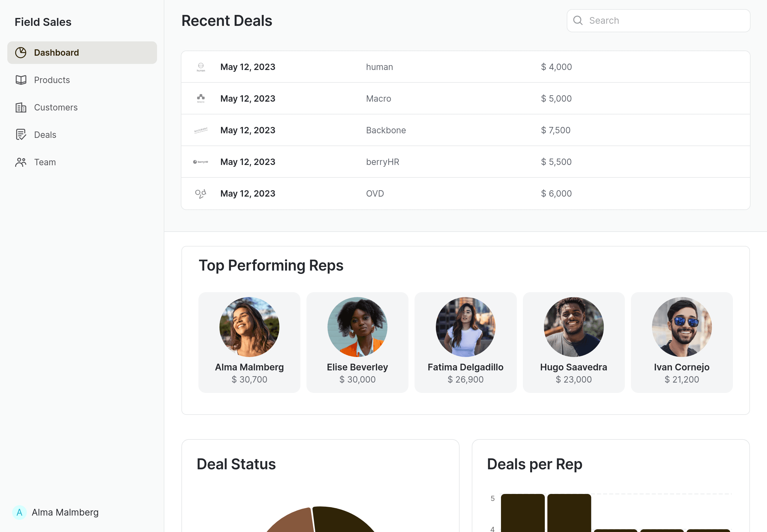Viewport: 767px width, 532px height.
Task: Focus the Search input field
Action: click(658, 21)
